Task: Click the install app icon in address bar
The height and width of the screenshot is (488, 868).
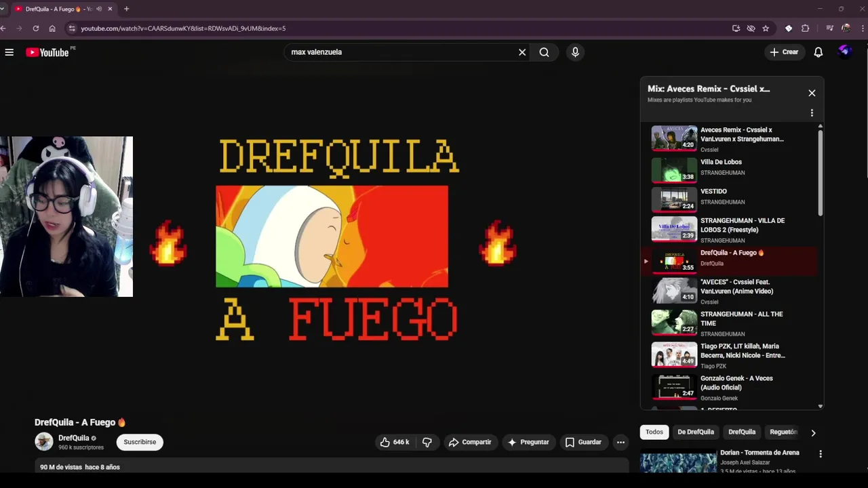Action: coord(736,28)
